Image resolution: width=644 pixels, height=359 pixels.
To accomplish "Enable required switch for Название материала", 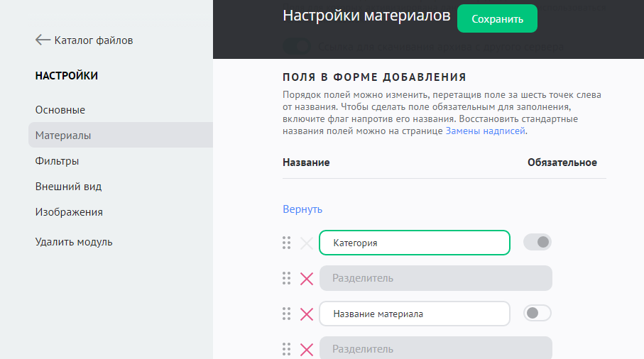I will 537,314.
